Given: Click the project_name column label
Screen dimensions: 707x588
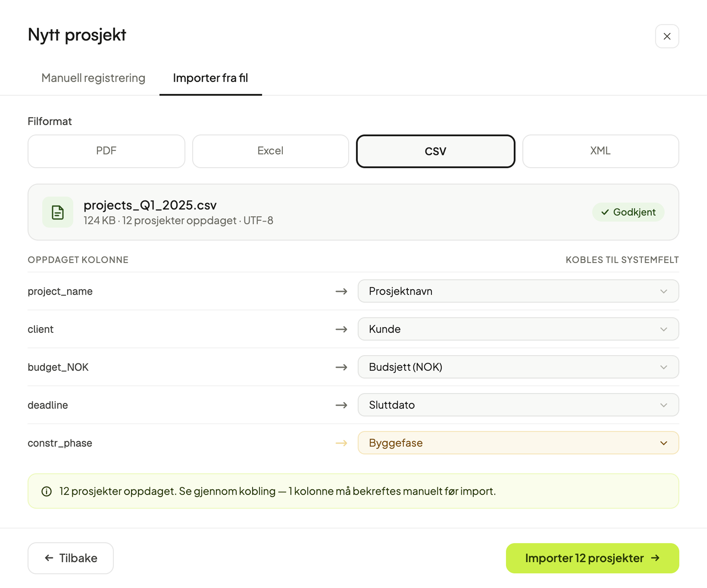Looking at the screenshot, I should tap(60, 291).
